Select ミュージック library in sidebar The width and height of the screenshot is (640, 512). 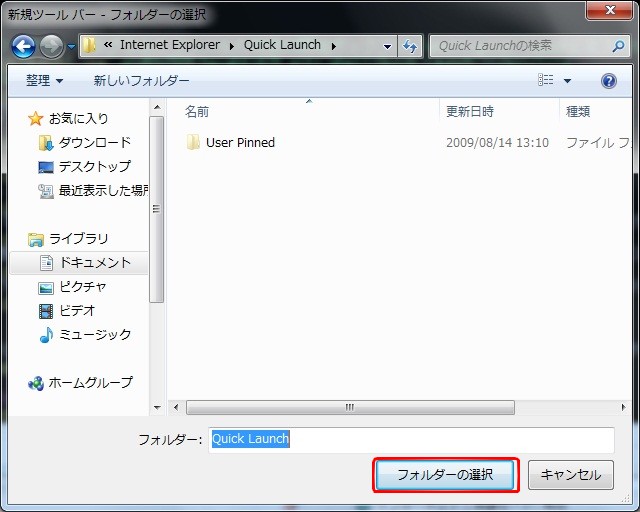[x=94, y=335]
